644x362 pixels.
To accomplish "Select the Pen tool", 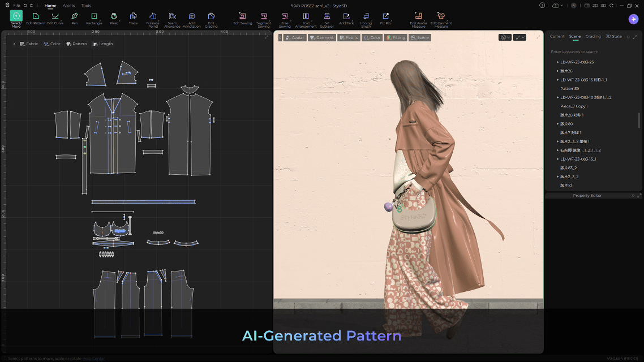I will click(75, 16).
